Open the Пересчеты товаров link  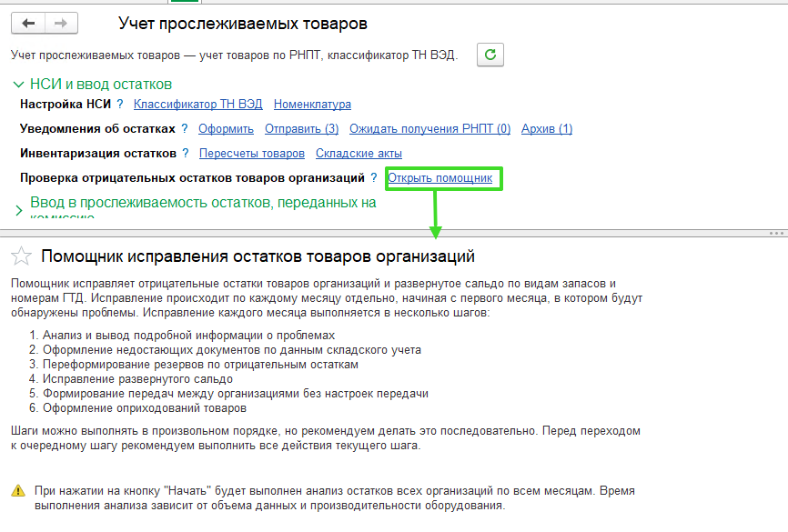252,153
